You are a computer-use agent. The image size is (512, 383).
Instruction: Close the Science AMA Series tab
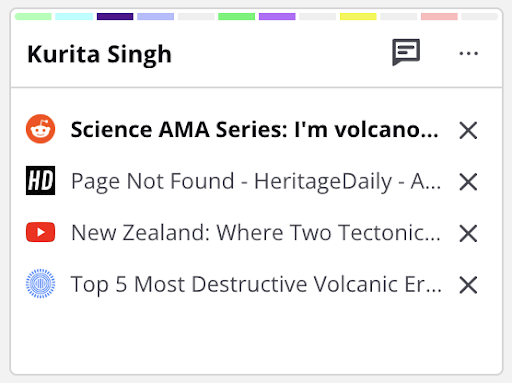[468, 130]
